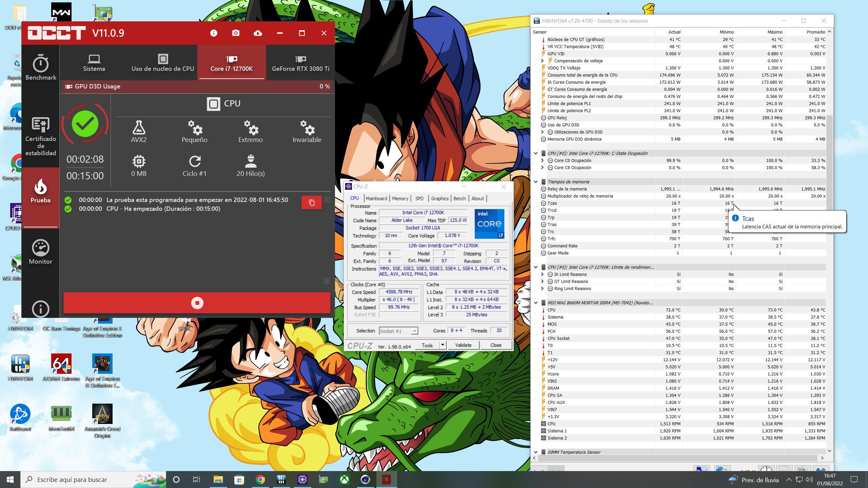Open the Tools dropdown arrow in CPU-Z
This screenshot has height=488, width=868.
click(442, 345)
